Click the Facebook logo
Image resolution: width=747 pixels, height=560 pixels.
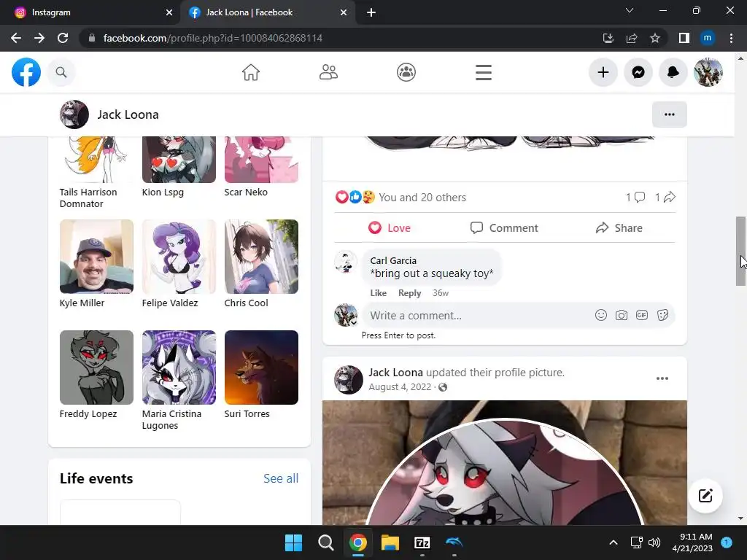click(x=26, y=72)
